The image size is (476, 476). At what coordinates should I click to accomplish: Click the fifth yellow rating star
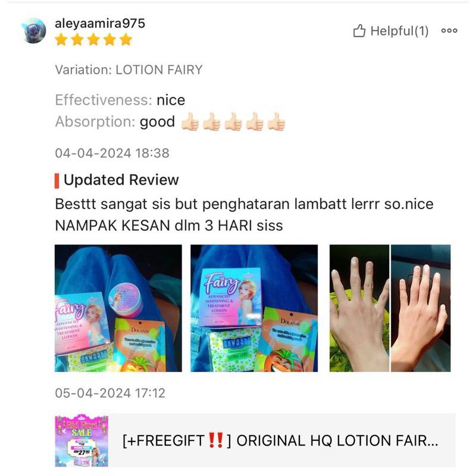click(126, 40)
